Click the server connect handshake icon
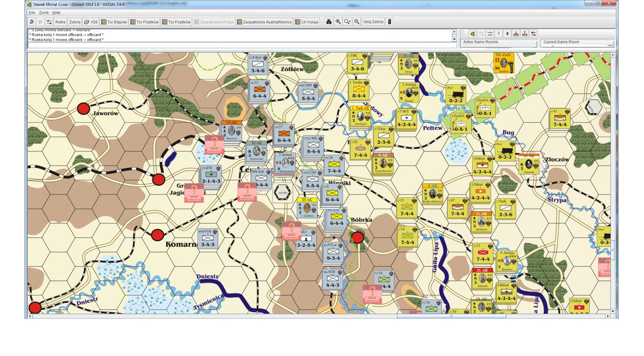The height and width of the screenshot is (356, 644). click(x=472, y=33)
